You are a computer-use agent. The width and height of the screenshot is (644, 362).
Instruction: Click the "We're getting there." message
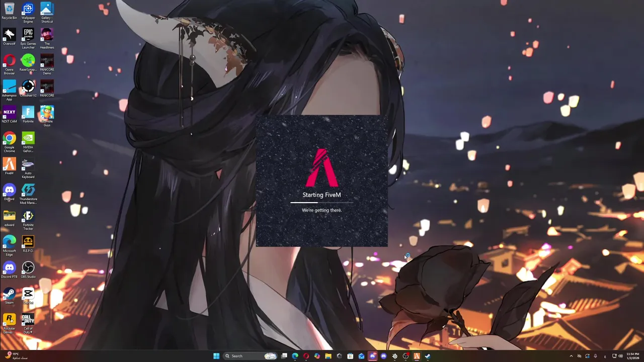tap(321, 210)
